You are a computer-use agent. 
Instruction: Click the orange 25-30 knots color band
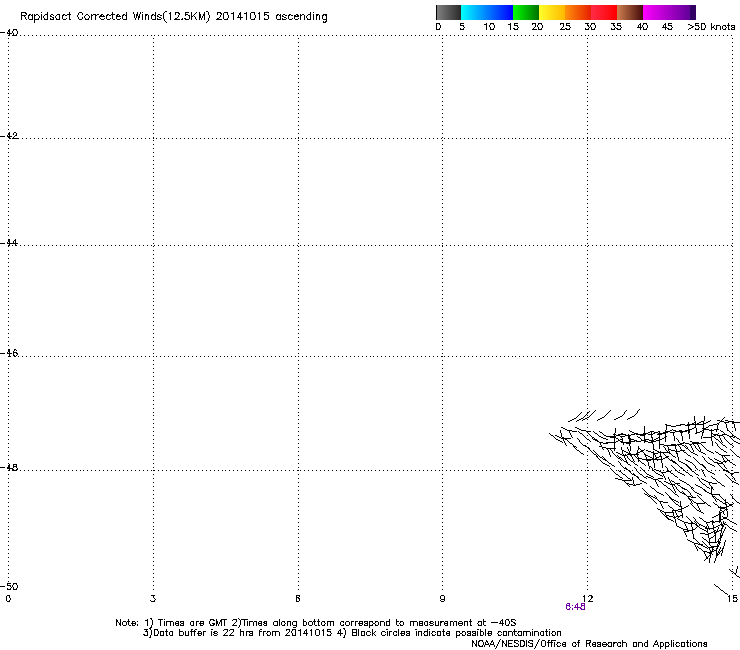[578, 12]
